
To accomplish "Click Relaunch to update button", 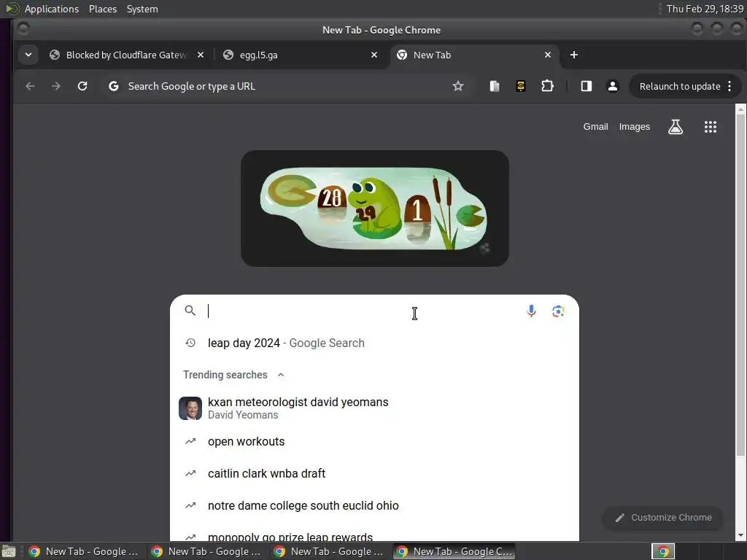I will pos(680,86).
